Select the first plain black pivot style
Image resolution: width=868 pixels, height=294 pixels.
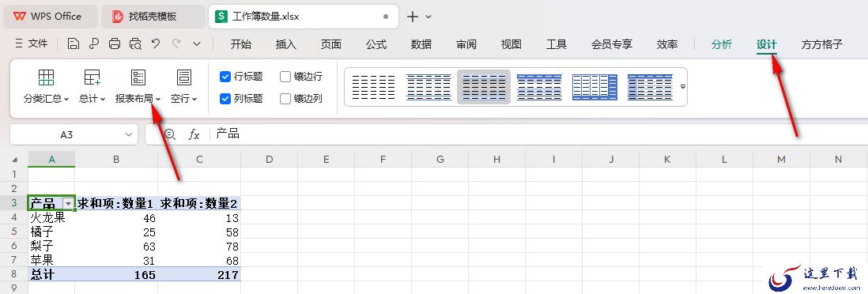pos(374,87)
